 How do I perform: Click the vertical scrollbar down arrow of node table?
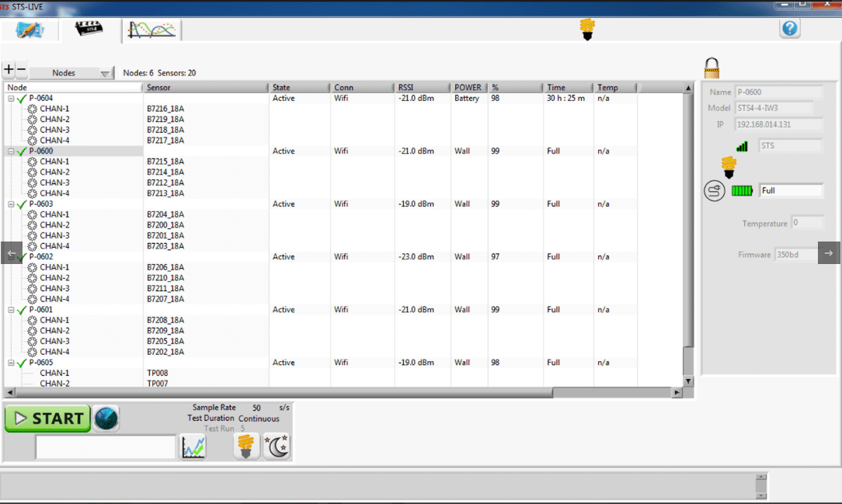pyautogui.click(x=687, y=381)
